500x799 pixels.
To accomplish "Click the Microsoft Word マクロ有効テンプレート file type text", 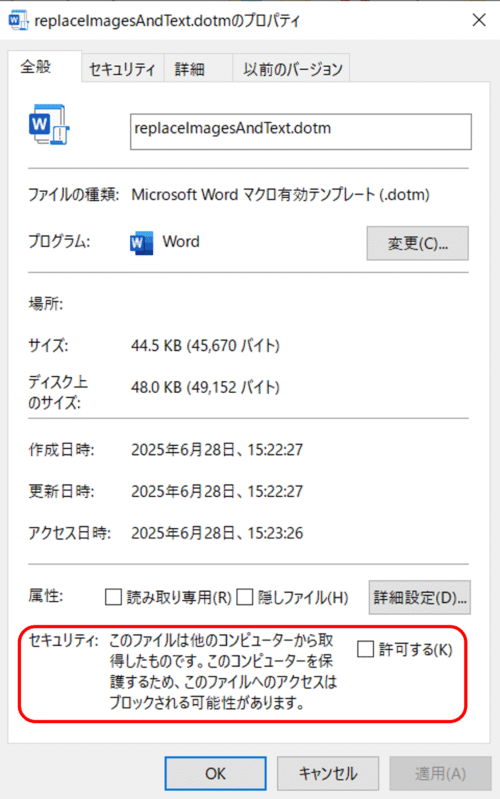I will pyautogui.click(x=280, y=195).
